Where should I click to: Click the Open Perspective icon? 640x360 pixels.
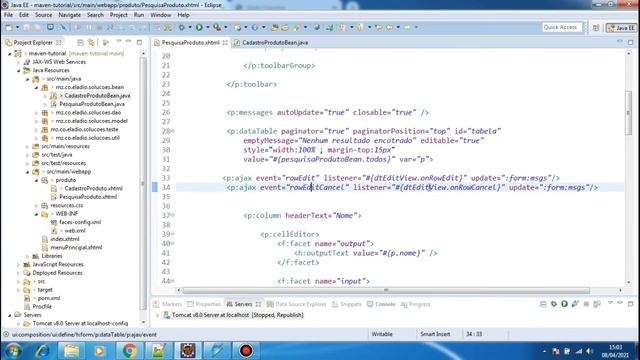point(596,28)
